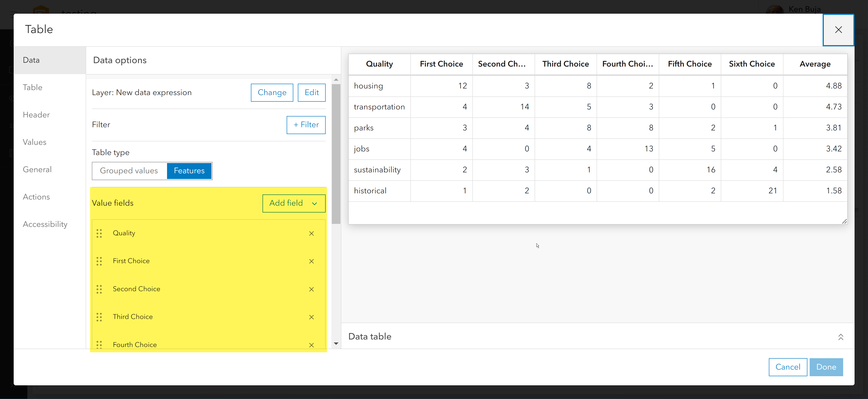Expand the Data table panel
Viewport: 868px width, 399px height.
[840, 337]
